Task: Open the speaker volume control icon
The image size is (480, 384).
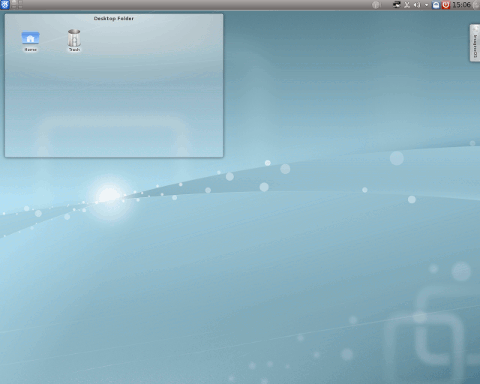Action: click(417, 5)
